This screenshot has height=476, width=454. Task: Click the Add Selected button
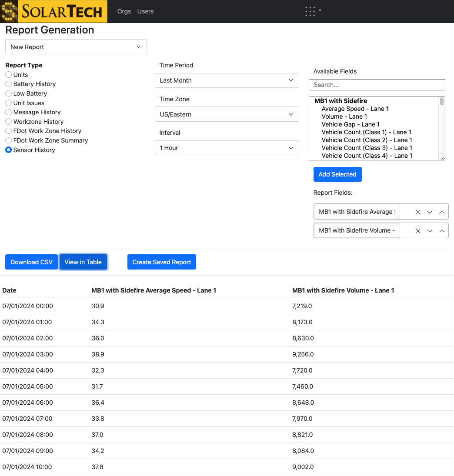pos(337,174)
